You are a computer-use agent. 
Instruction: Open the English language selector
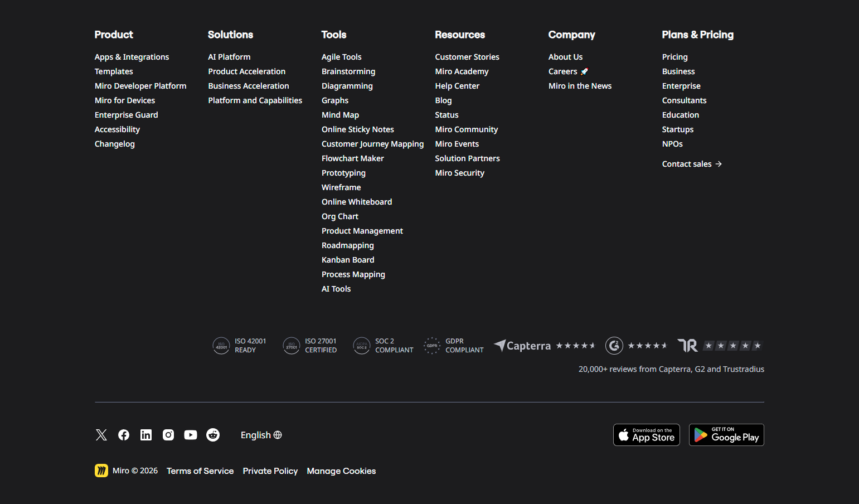pos(261,435)
